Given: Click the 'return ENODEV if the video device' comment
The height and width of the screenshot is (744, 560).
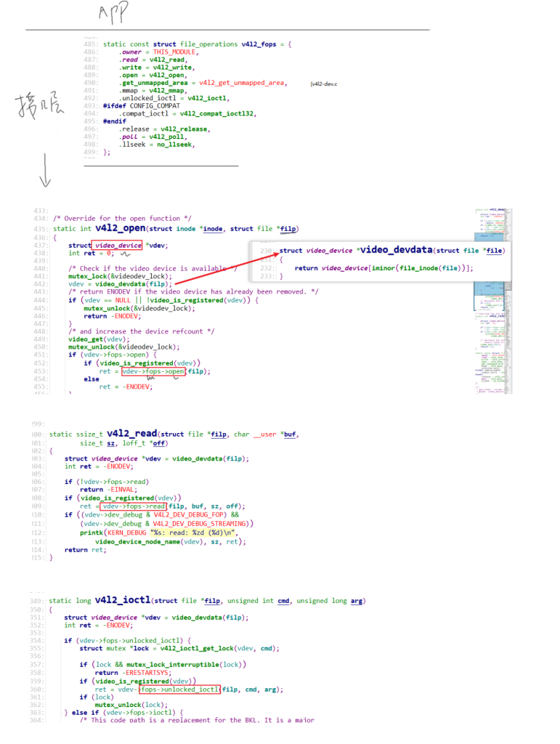Looking at the screenshot, I should coord(193,291).
